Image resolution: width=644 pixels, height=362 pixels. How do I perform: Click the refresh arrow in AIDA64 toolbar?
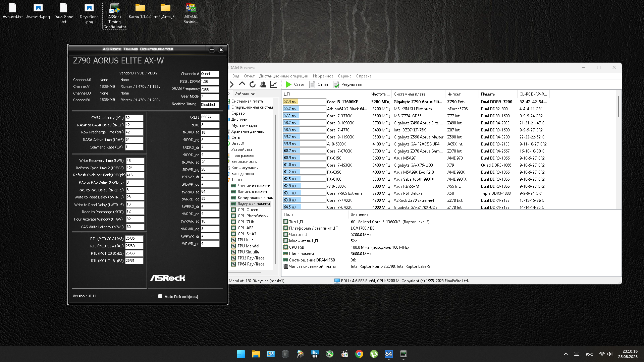click(253, 84)
